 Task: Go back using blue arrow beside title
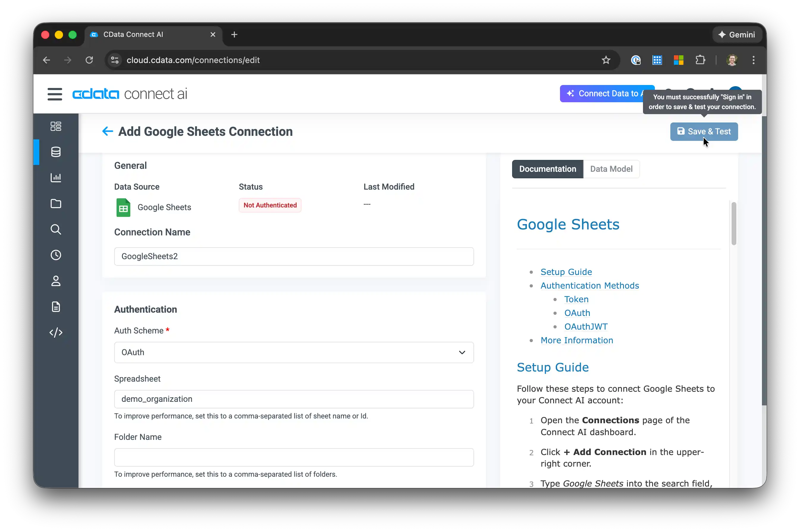click(107, 131)
